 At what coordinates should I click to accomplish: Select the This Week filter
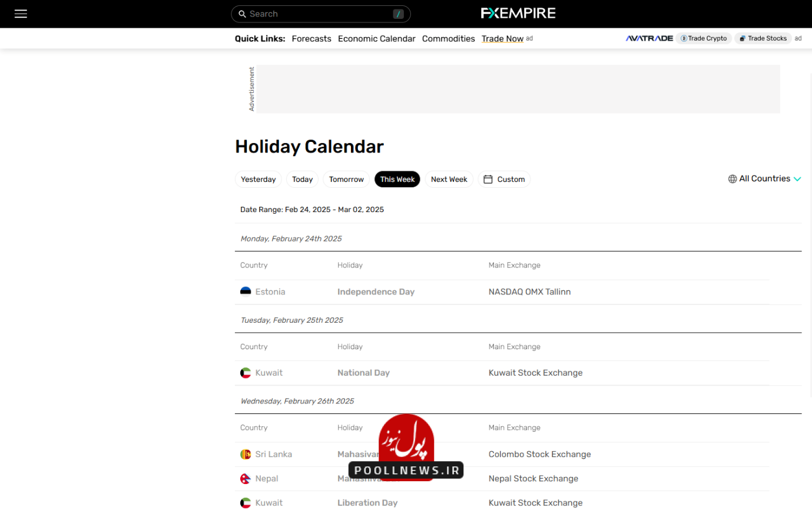[x=397, y=179]
